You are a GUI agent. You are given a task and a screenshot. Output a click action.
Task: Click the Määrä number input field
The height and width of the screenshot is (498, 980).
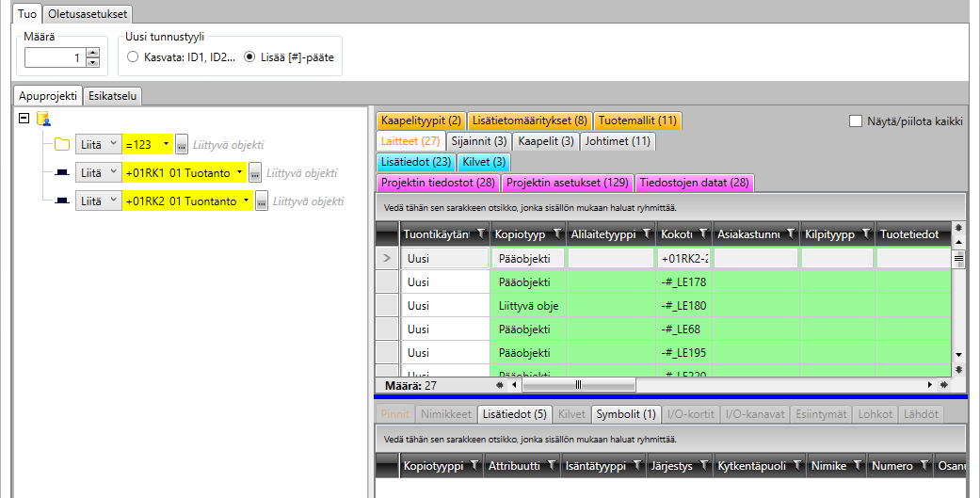(55, 58)
